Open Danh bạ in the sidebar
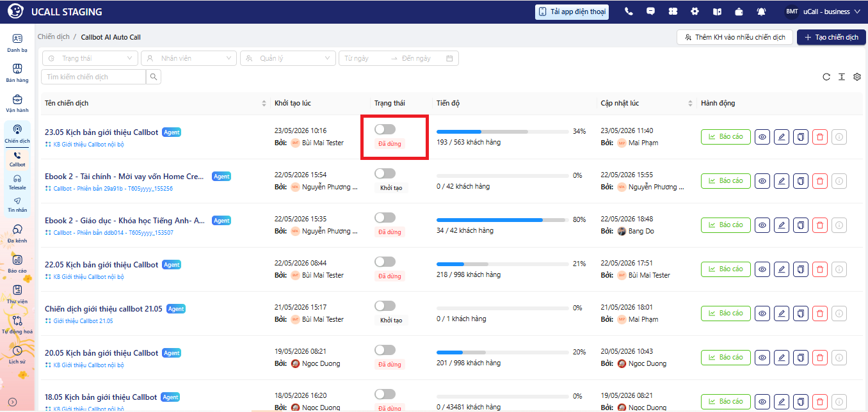Viewport: 868px width, 412px height. click(17, 43)
